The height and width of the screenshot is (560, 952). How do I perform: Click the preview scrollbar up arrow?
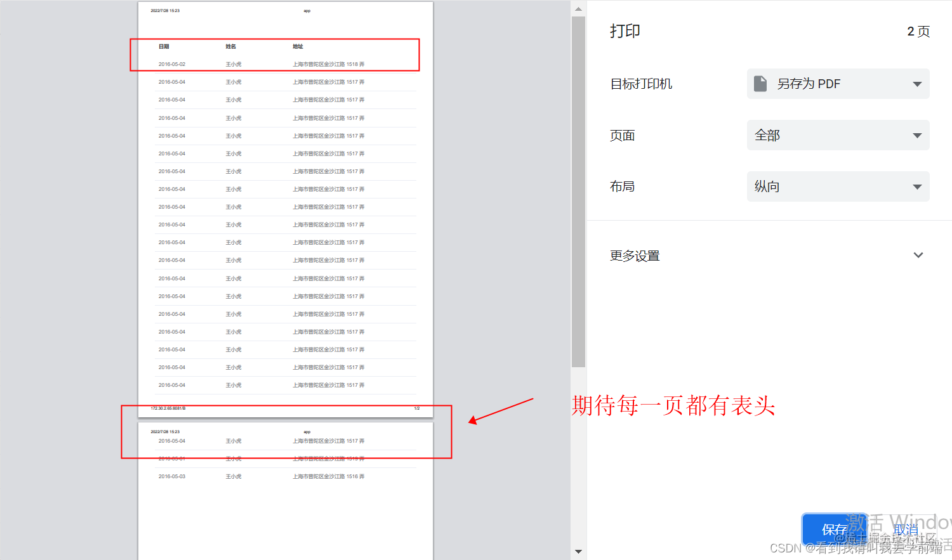tap(578, 9)
